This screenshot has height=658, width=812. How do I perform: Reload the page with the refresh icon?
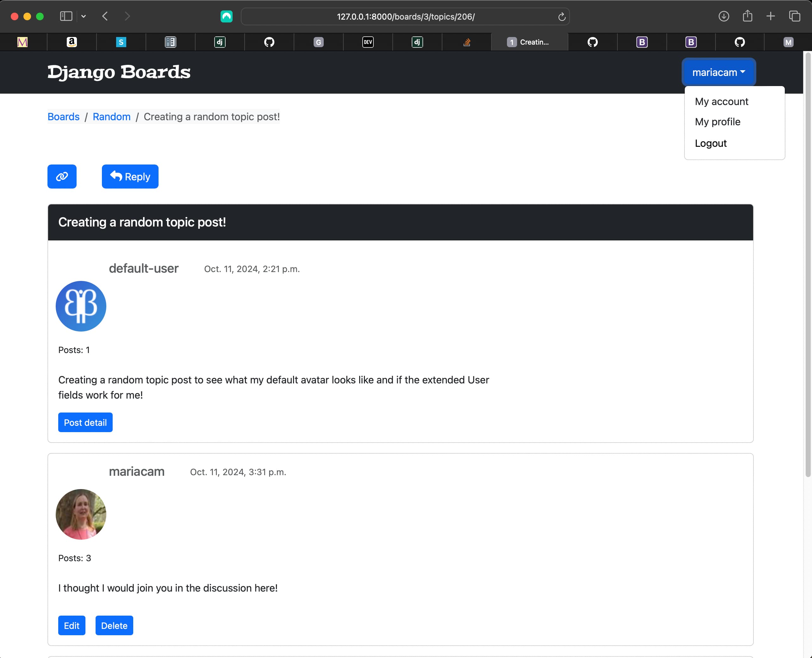click(x=561, y=17)
